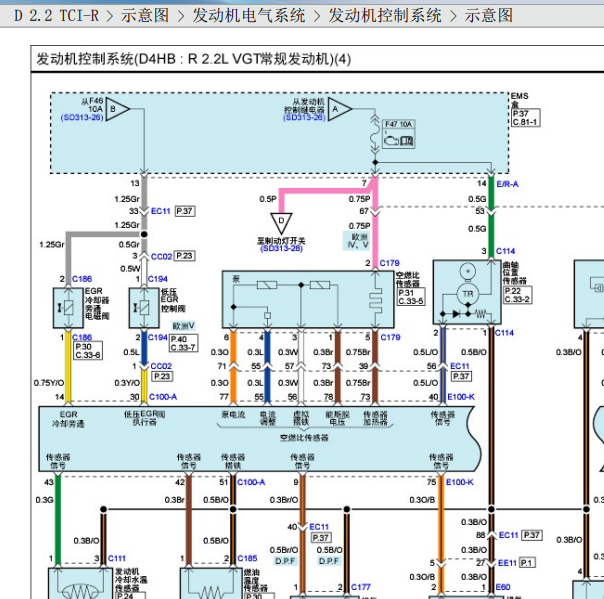Select connector C194 at pin 1

coord(158,279)
